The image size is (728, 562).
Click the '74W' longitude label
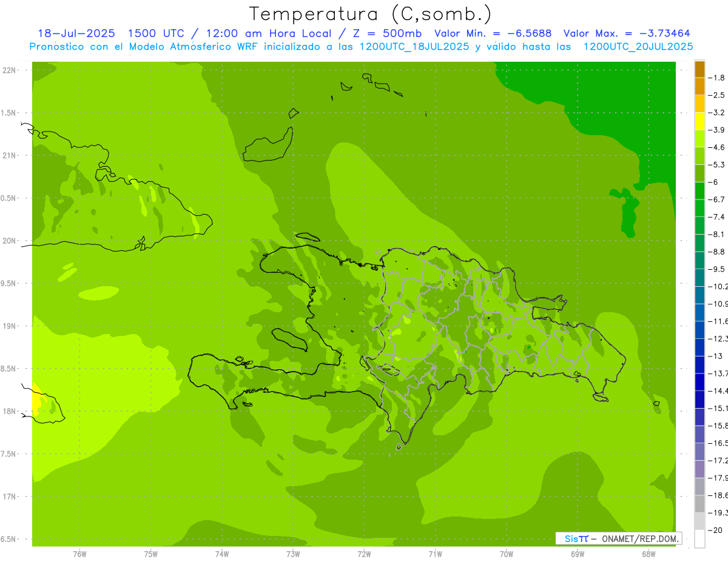[x=222, y=554]
